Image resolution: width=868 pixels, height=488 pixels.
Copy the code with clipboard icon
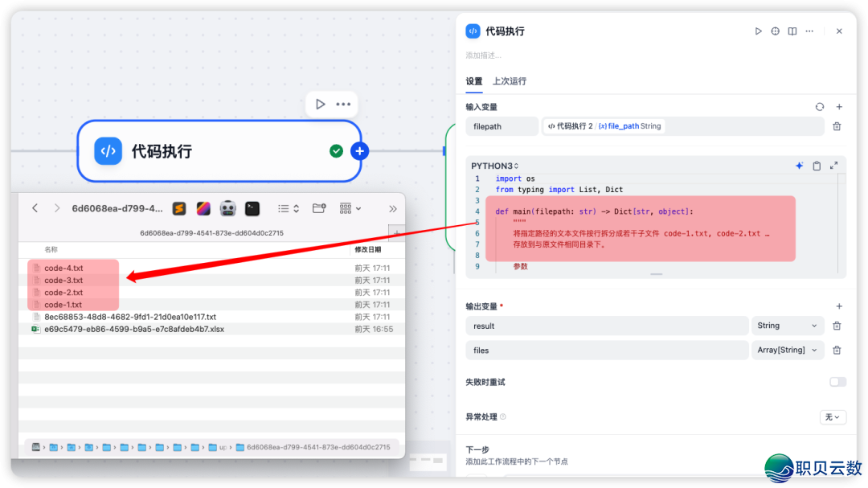coord(817,166)
